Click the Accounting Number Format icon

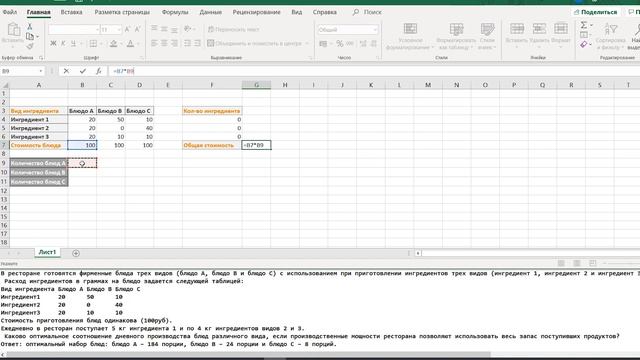click(323, 43)
